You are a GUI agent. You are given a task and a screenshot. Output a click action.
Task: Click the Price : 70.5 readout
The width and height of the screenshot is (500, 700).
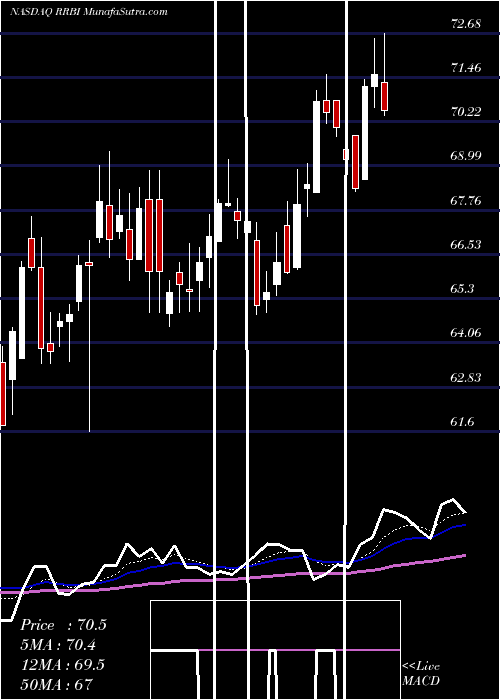[63, 625]
